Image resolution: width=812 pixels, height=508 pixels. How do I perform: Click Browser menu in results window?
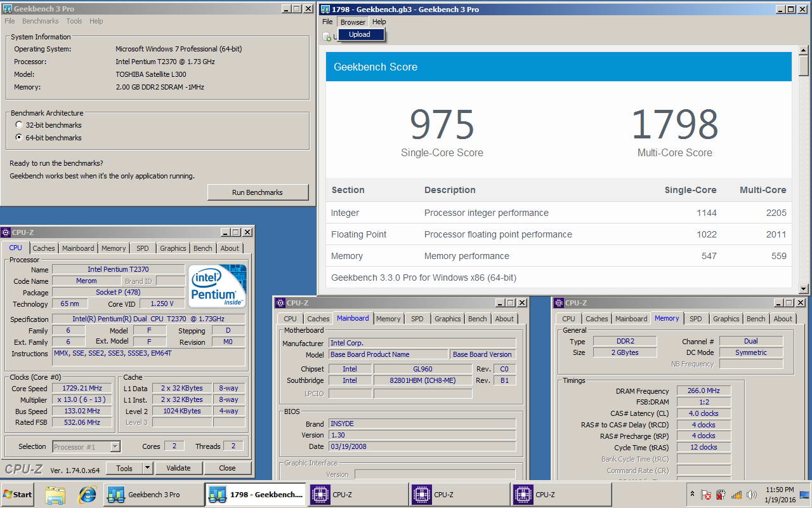coord(353,22)
